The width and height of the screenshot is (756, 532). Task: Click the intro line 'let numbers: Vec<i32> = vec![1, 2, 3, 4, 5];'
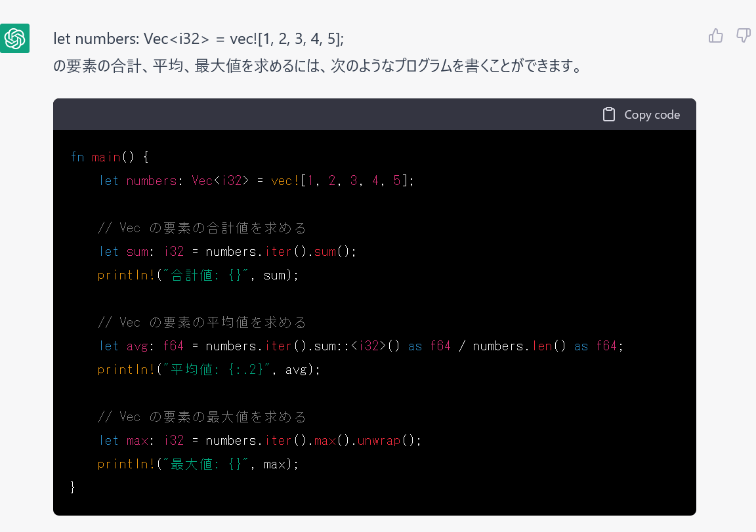[x=199, y=39]
